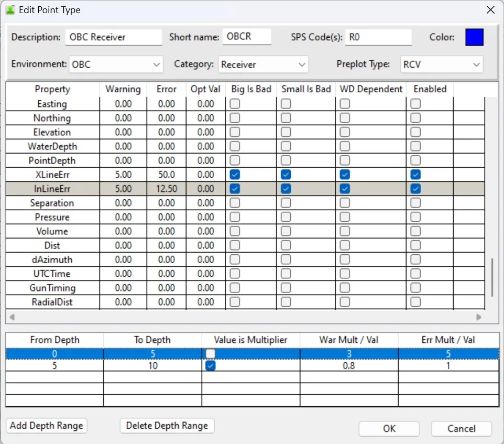Confirm with the OK button
Image resolution: width=504 pixels, height=444 pixels.
pos(389,429)
